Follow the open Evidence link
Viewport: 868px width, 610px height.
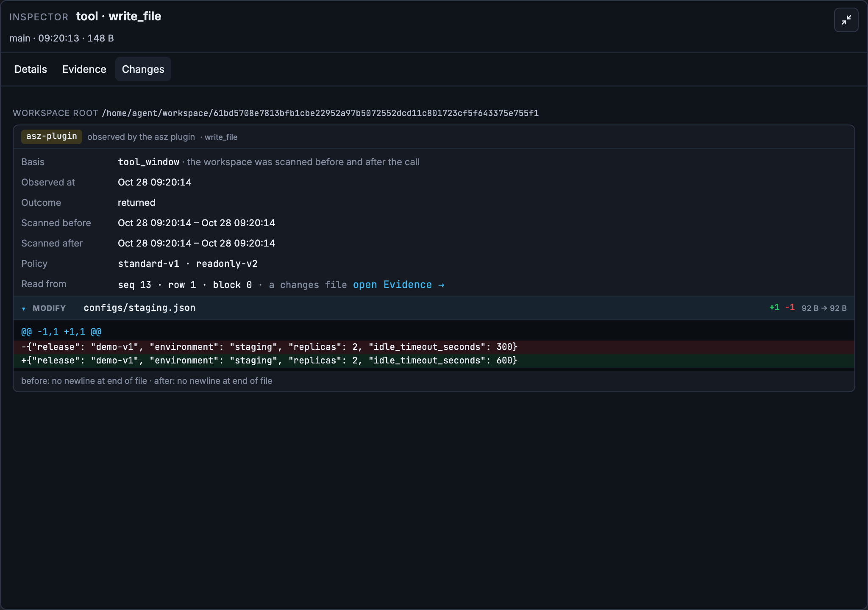(x=399, y=285)
